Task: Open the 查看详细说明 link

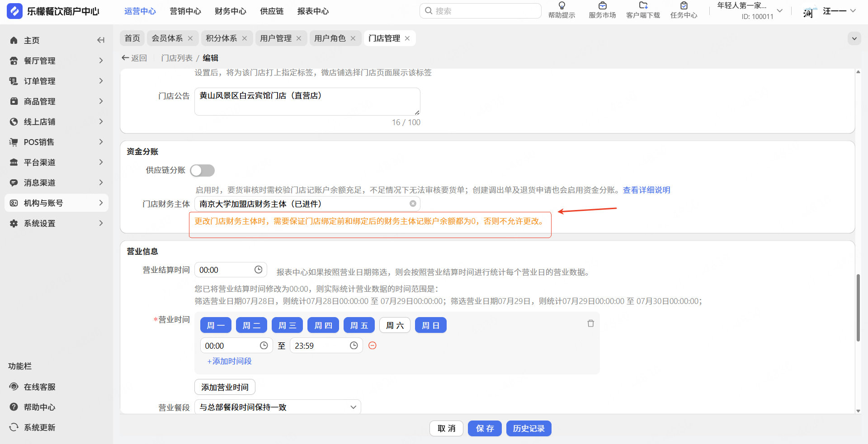Action: (646, 190)
